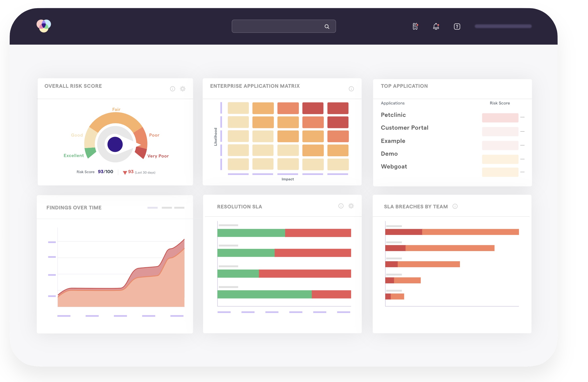The height and width of the screenshot is (382, 588).
Task: Select the Example application row
Action: pos(393,141)
